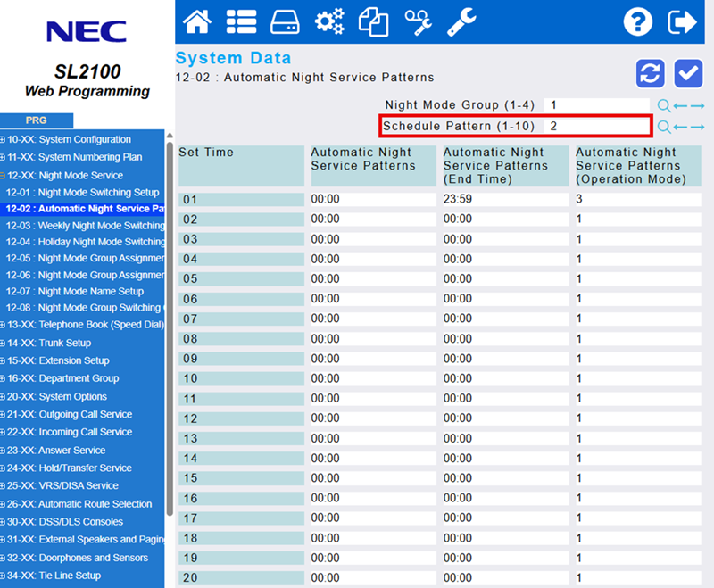The height and width of the screenshot is (588, 714).
Task: Go to the Home page icon
Action: [x=197, y=21]
